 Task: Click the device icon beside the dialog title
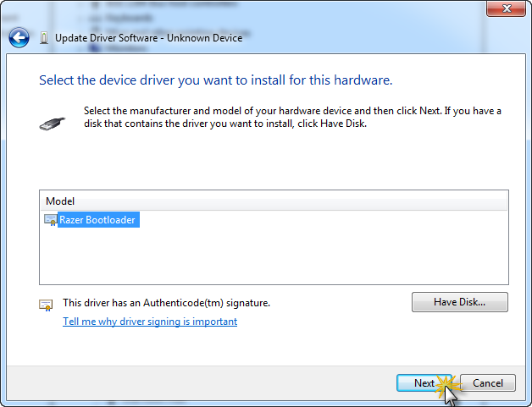(44, 38)
